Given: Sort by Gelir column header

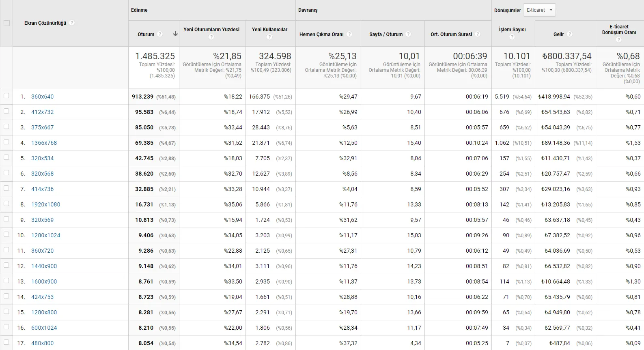Looking at the screenshot, I should (x=559, y=34).
